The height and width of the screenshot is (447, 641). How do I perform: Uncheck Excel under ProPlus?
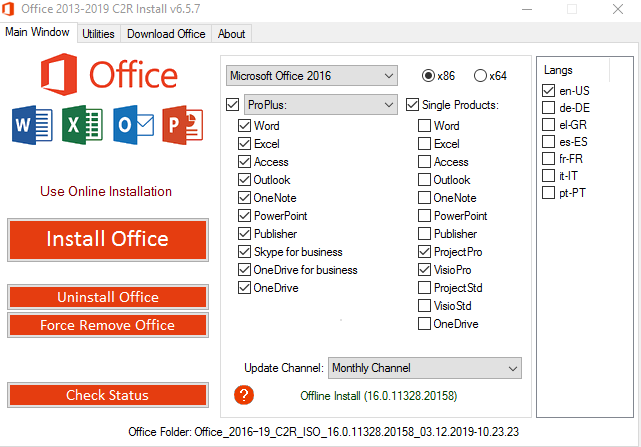coord(244,144)
